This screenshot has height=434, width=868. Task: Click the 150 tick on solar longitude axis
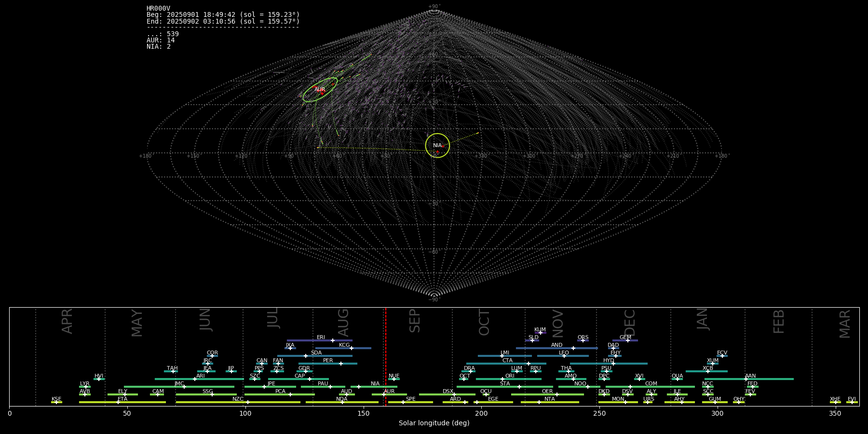coord(364,413)
